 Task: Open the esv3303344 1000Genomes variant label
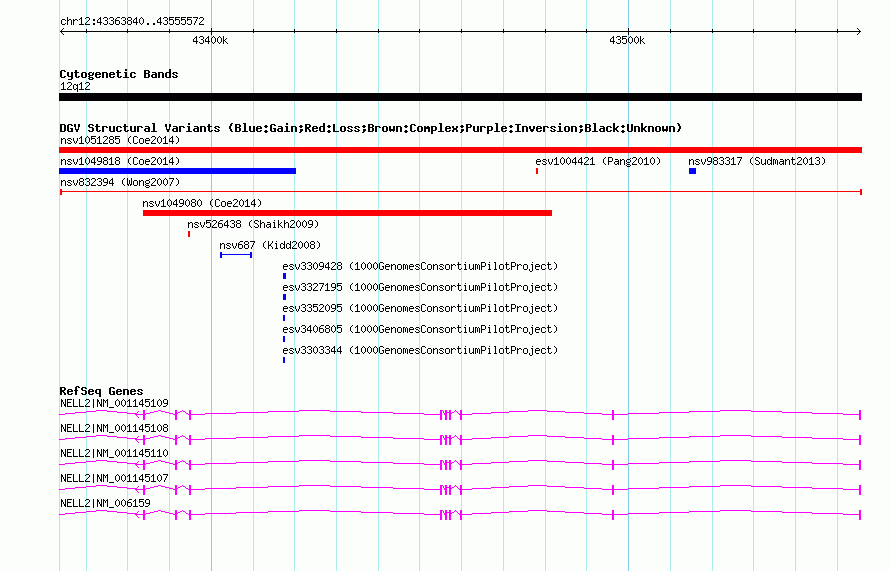tap(420, 350)
